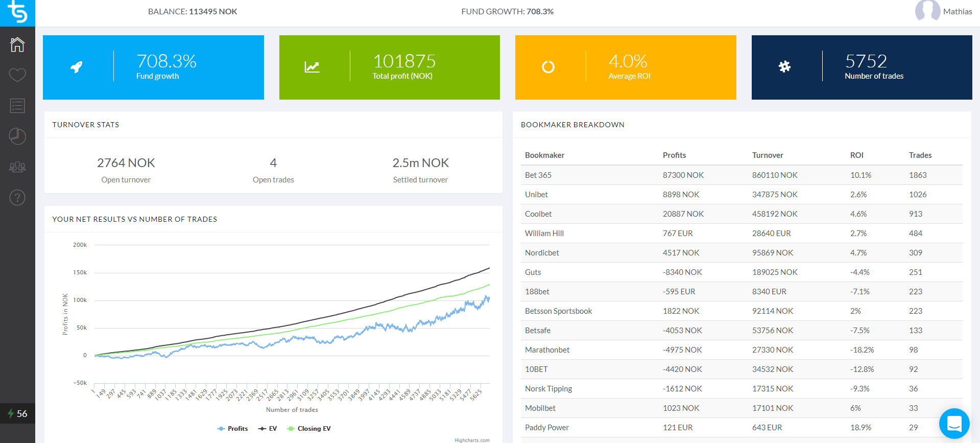Open the home dashboard sidebar icon
Image resolution: width=980 pixels, height=443 pixels.
[x=17, y=44]
